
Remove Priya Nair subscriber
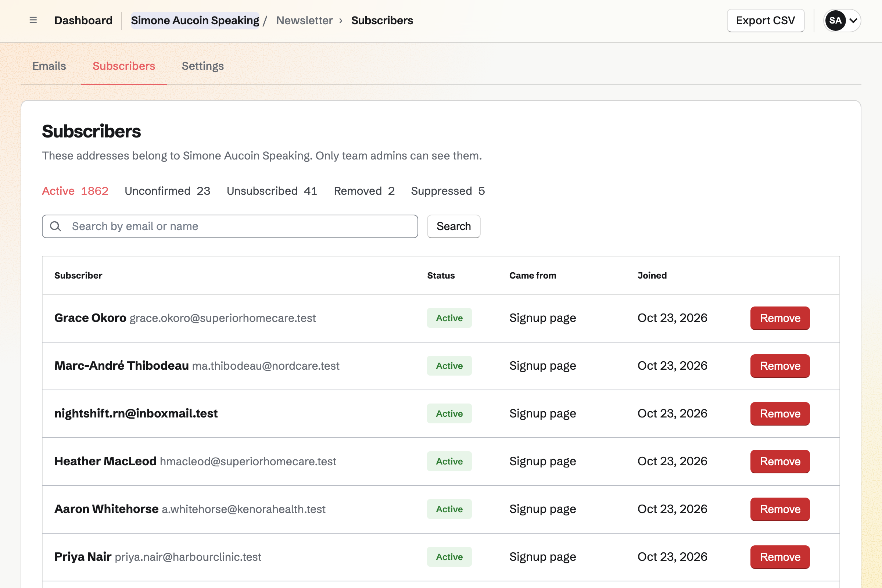pyautogui.click(x=780, y=557)
